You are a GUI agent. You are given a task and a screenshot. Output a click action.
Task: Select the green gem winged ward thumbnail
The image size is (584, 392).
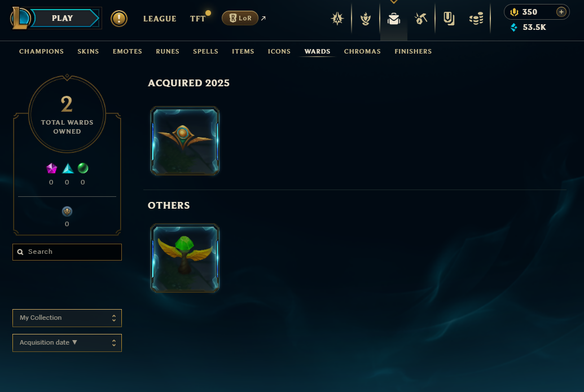(185, 258)
